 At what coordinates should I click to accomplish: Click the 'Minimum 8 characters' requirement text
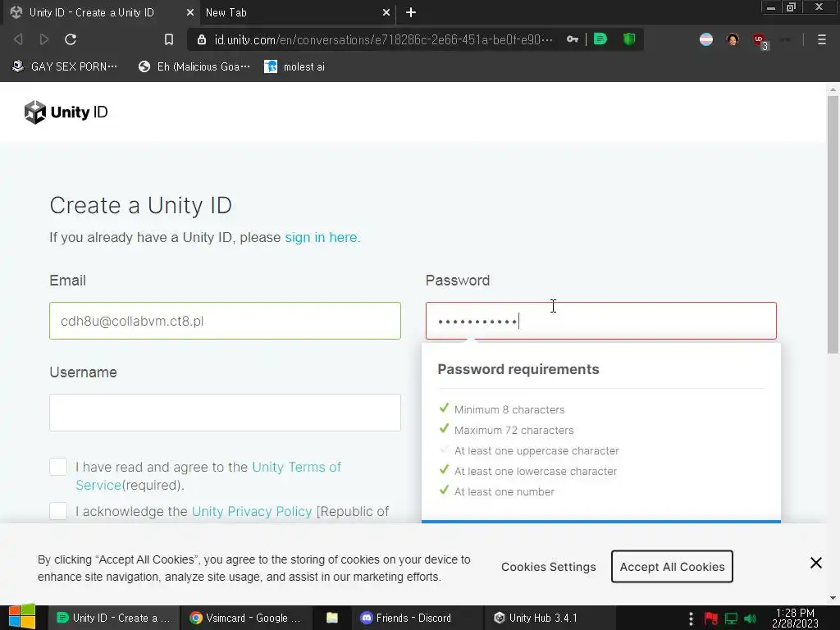pos(509,409)
